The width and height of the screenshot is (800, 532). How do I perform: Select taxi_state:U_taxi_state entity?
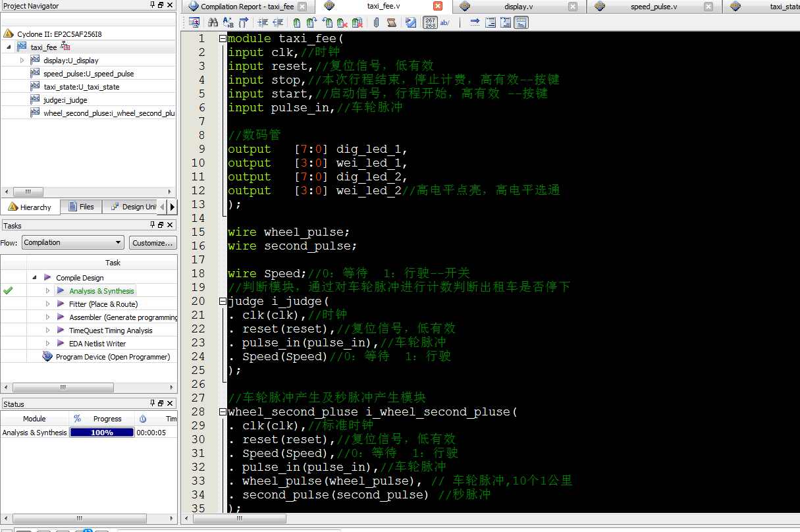(x=81, y=87)
